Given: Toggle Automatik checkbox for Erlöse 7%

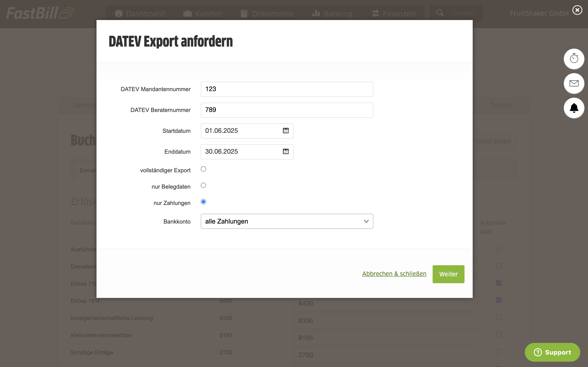Looking at the screenshot, I should point(498,283).
